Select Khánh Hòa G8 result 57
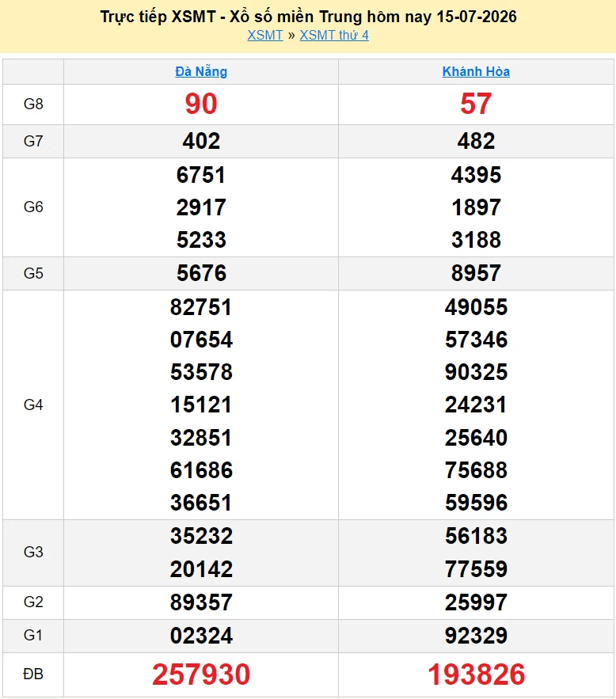Viewport: 616px width, 699px height. [476, 104]
